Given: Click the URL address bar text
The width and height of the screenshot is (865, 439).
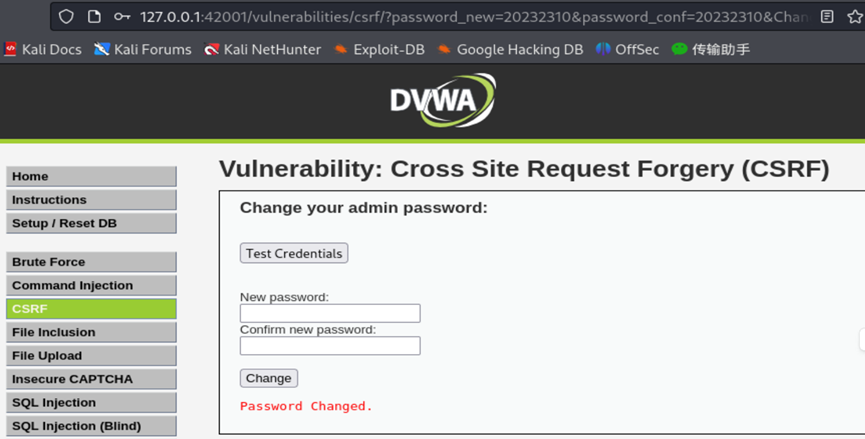Looking at the screenshot, I should click(470, 16).
